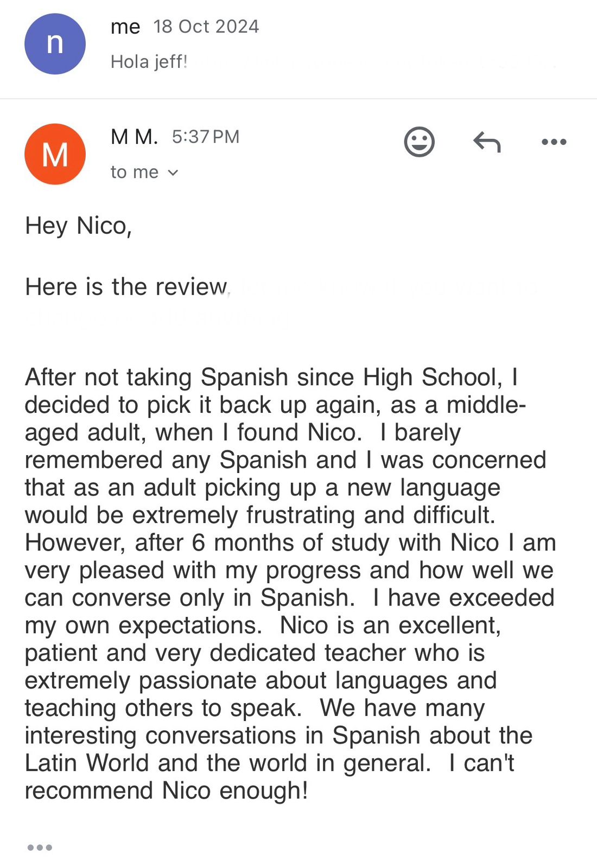The image size is (597, 868).
Task: Click the "Here is the review" line
Action: tap(126, 286)
